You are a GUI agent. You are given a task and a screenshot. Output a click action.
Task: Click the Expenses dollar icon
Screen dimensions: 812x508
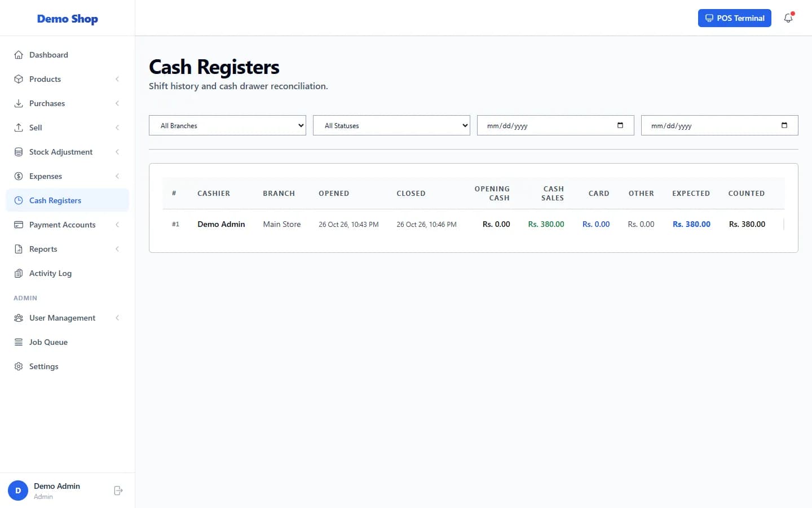pos(19,176)
